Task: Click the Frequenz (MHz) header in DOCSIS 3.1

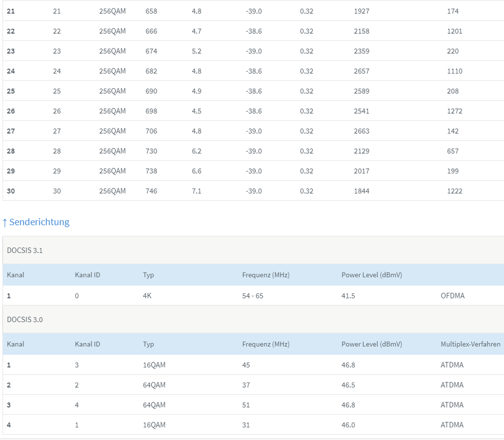Action: [265, 275]
